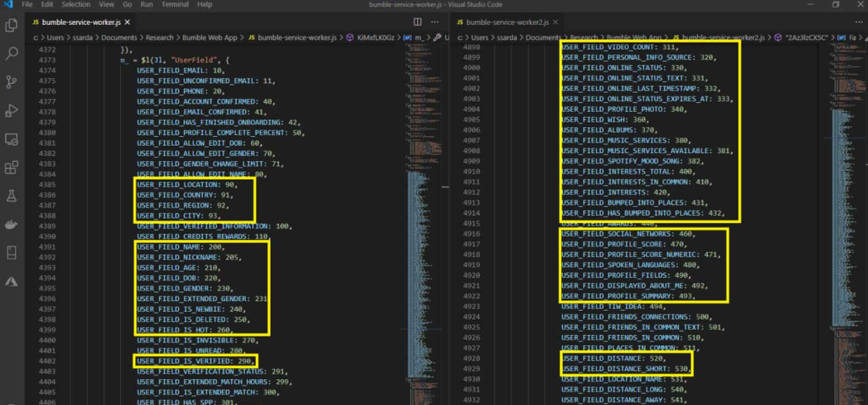Click the KiMxfLK0Gz breadcrumb symbol

(377, 38)
